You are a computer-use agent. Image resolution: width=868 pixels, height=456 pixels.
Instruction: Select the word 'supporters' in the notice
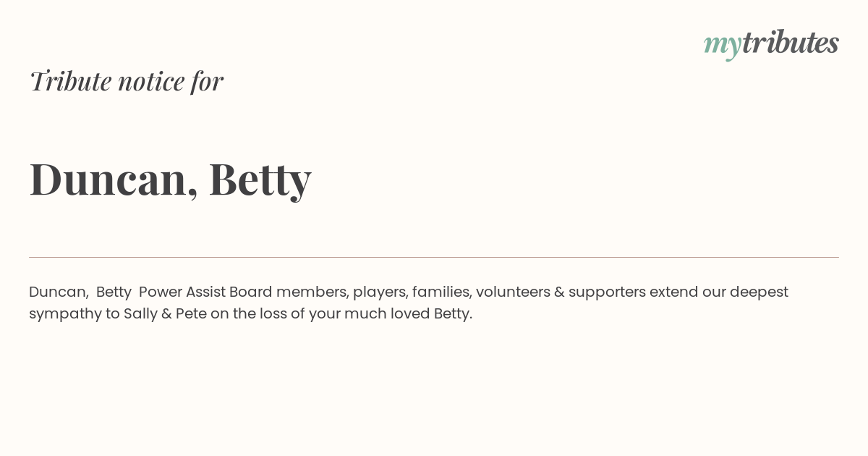click(x=606, y=293)
